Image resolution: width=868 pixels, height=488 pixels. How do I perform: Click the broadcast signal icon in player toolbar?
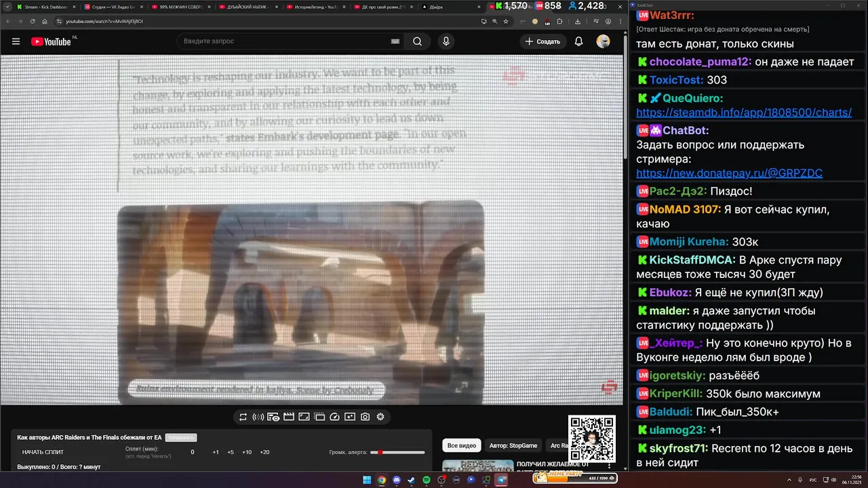258,417
